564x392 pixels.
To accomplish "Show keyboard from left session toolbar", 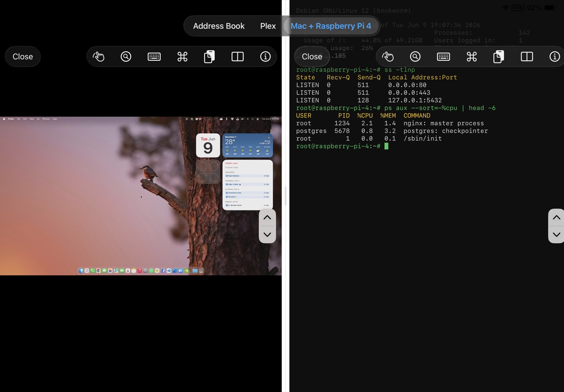I will [154, 56].
